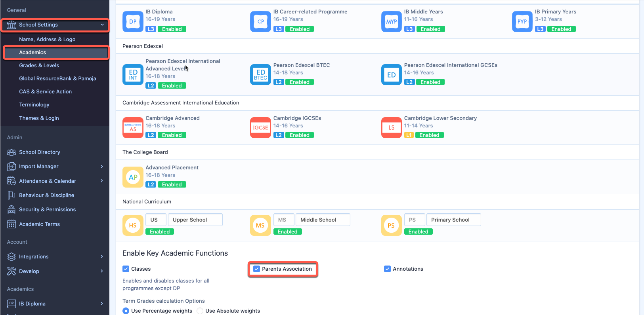Expand the Attendance & Calendar arrow
644x315 pixels.
tap(102, 181)
